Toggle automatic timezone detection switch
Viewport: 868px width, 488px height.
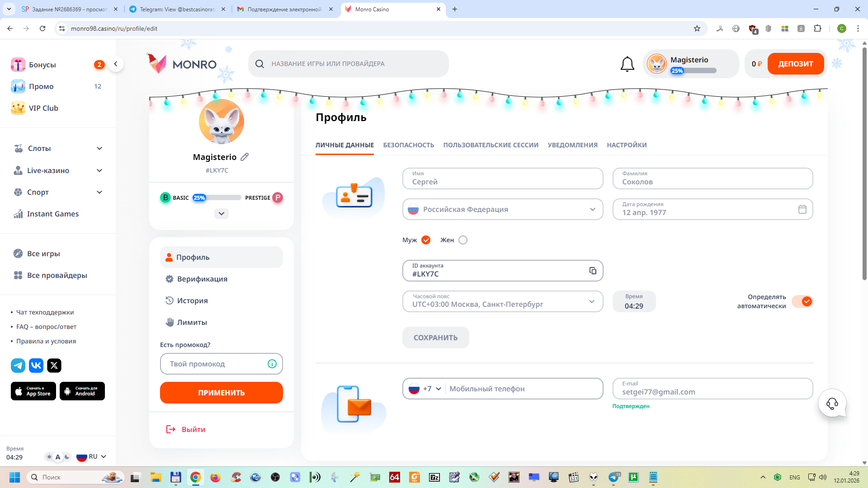pos(802,301)
